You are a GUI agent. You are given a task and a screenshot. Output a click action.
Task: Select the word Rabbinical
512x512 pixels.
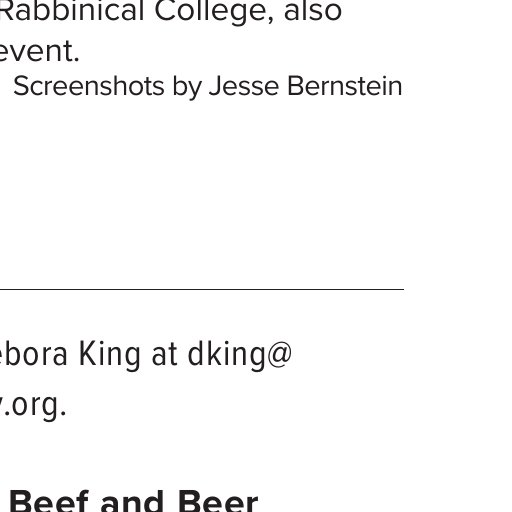[72, 11]
